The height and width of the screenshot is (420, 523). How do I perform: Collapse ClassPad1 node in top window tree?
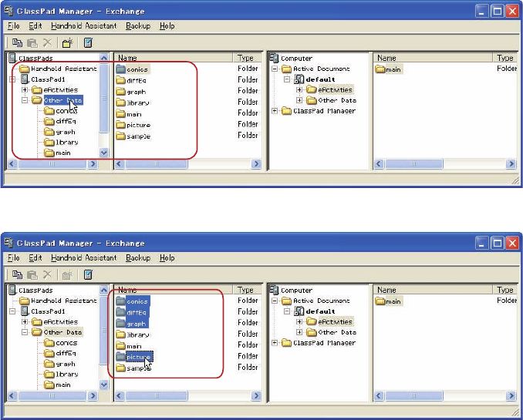[x=12, y=79]
